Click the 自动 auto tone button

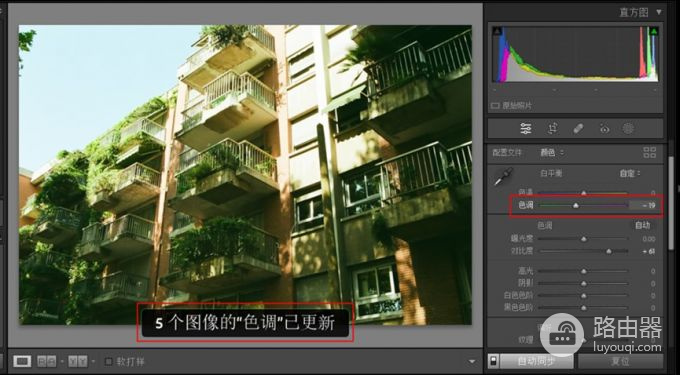[643, 225]
